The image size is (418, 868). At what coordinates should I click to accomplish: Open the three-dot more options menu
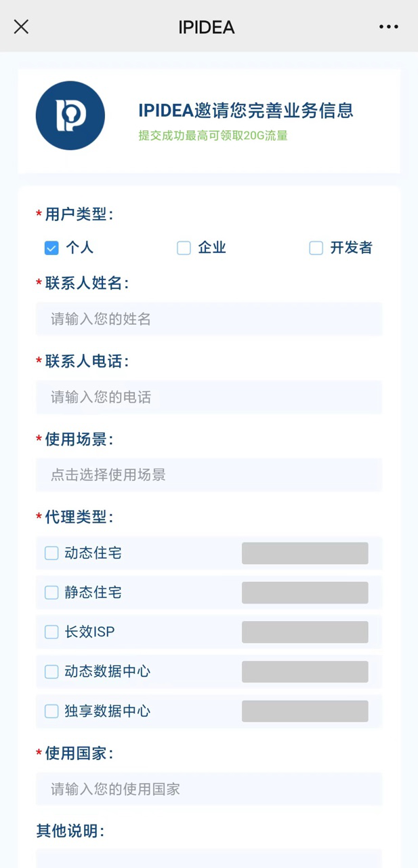point(389,27)
